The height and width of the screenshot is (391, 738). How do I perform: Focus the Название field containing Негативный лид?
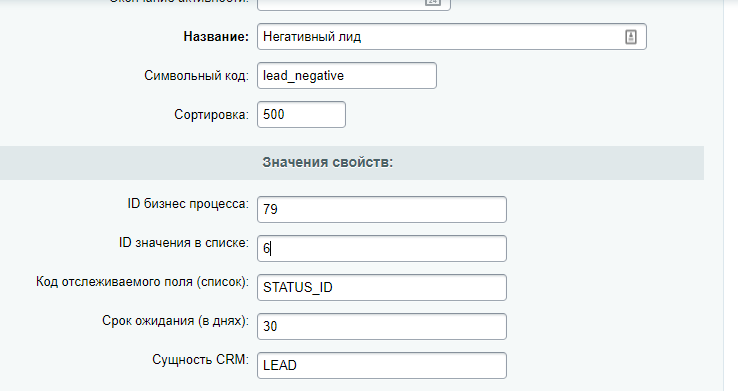coord(452,37)
